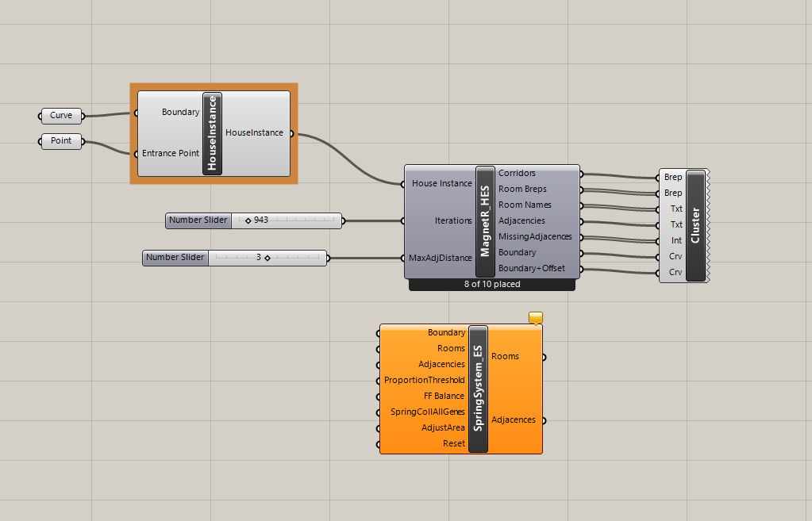Click the AdjustArea input label
The height and width of the screenshot is (521, 812).
pos(443,427)
